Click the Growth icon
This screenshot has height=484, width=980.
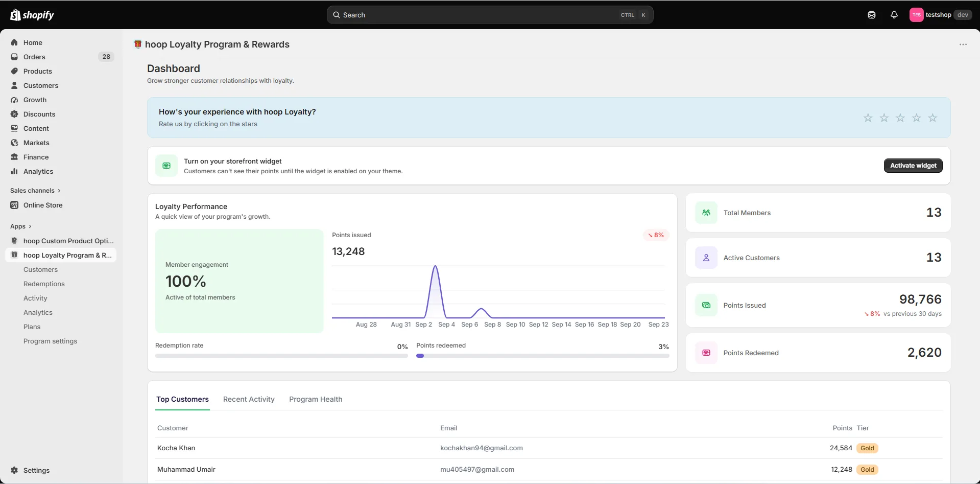click(14, 100)
